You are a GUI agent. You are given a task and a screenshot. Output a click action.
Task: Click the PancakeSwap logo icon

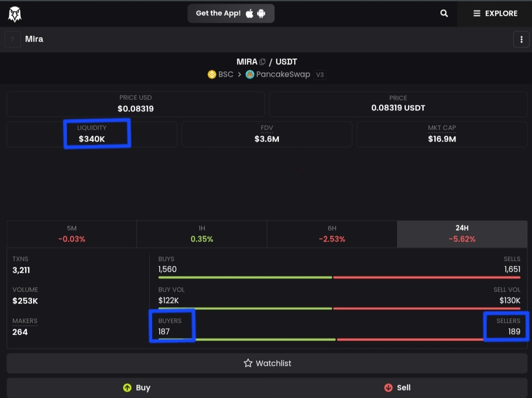[250, 74]
